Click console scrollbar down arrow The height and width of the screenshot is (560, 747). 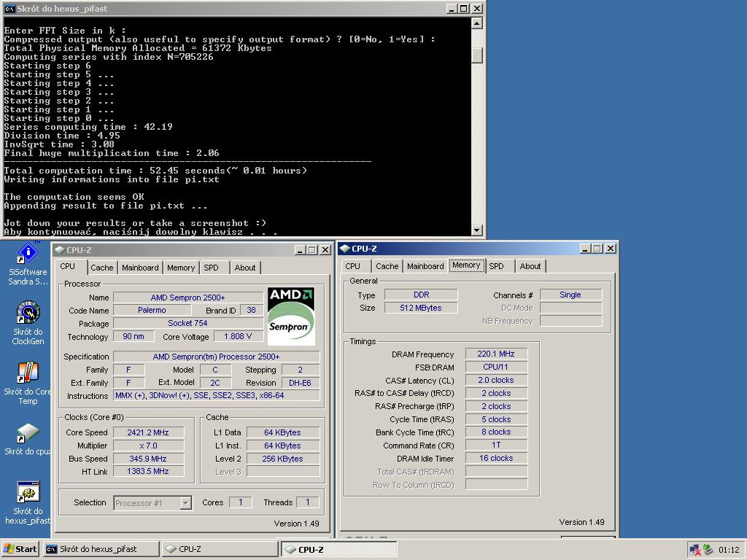coord(476,230)
